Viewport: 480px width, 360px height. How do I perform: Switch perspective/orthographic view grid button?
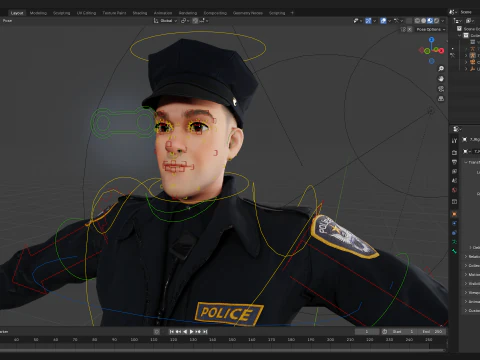pos(441,99)
